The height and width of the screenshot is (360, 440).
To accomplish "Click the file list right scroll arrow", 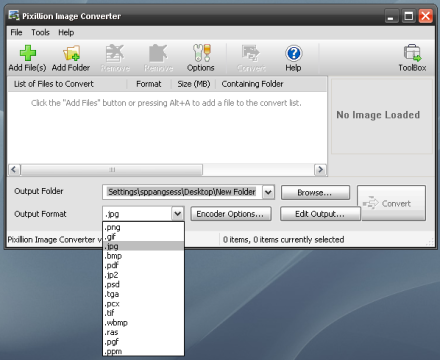I will (x=320, y=169).
